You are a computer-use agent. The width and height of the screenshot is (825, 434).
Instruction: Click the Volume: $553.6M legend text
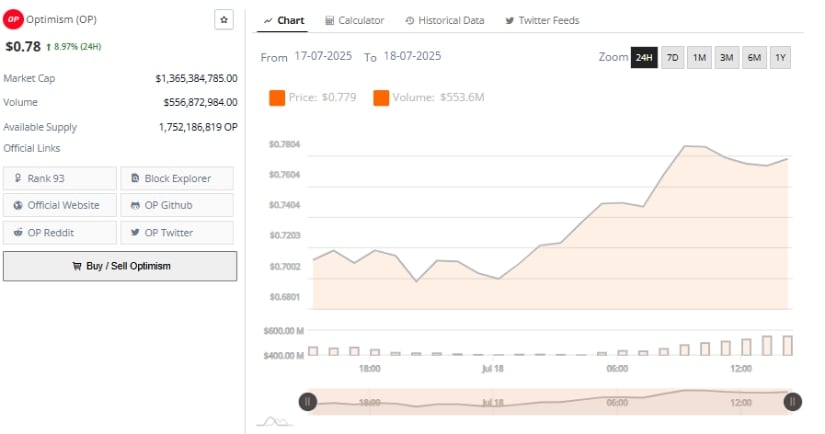(438, 97)
